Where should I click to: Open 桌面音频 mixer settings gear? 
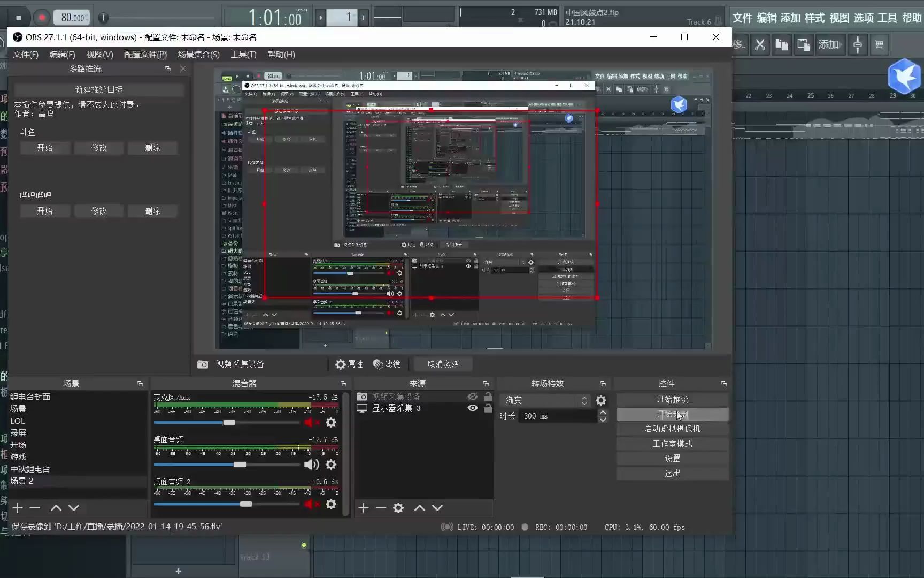point(331,465)
